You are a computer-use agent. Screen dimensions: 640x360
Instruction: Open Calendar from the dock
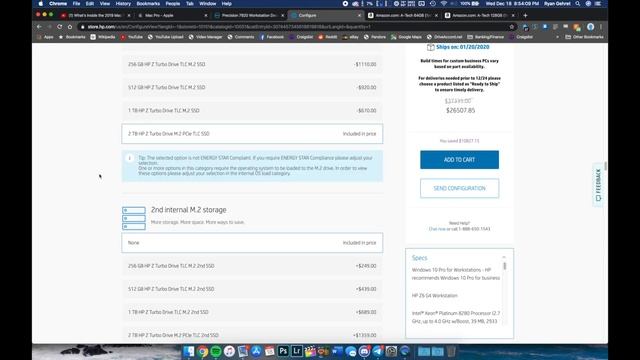[270, 351]
